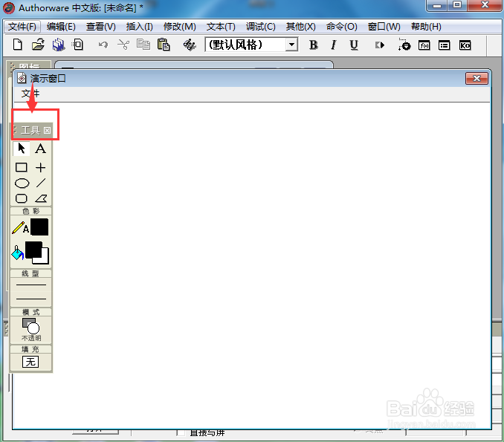Viewport: 504px width, 442px height.
Task: Open the 窗口(W) menu
Action: (x=384, y=26)
